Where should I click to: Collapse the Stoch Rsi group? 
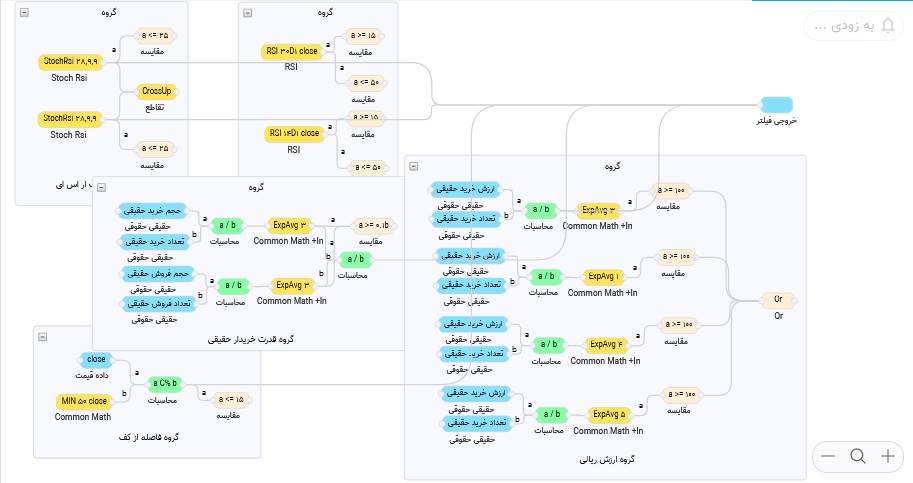coord(24,12)
